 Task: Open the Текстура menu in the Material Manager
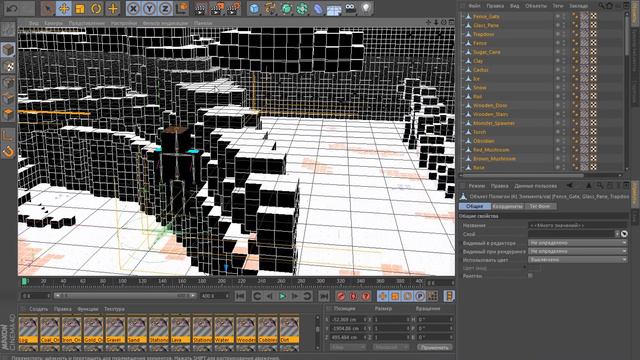pyautogui.click(x=114, y=309)
